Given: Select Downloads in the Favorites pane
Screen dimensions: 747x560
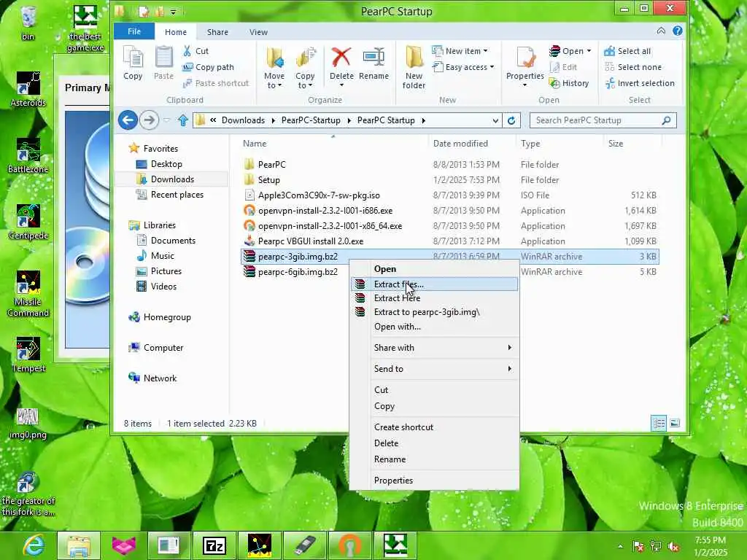Looking at the screenshot, I should click(x=172, y=179).
